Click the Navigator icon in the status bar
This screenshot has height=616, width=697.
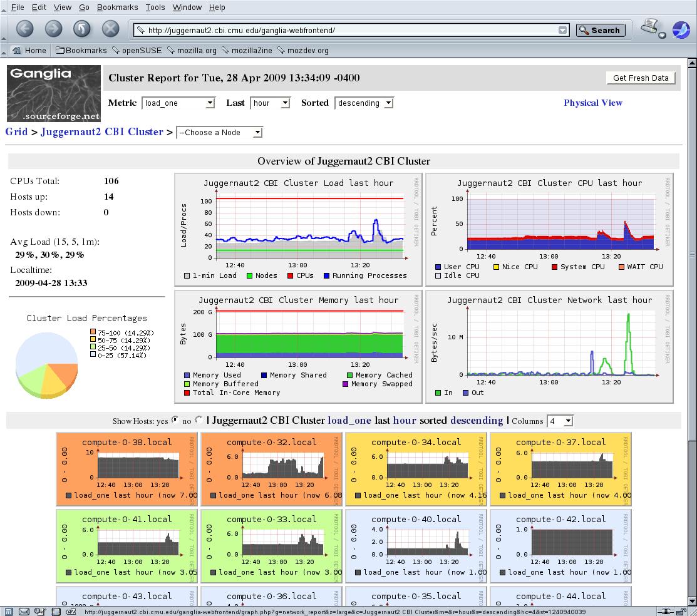(9, 612)
